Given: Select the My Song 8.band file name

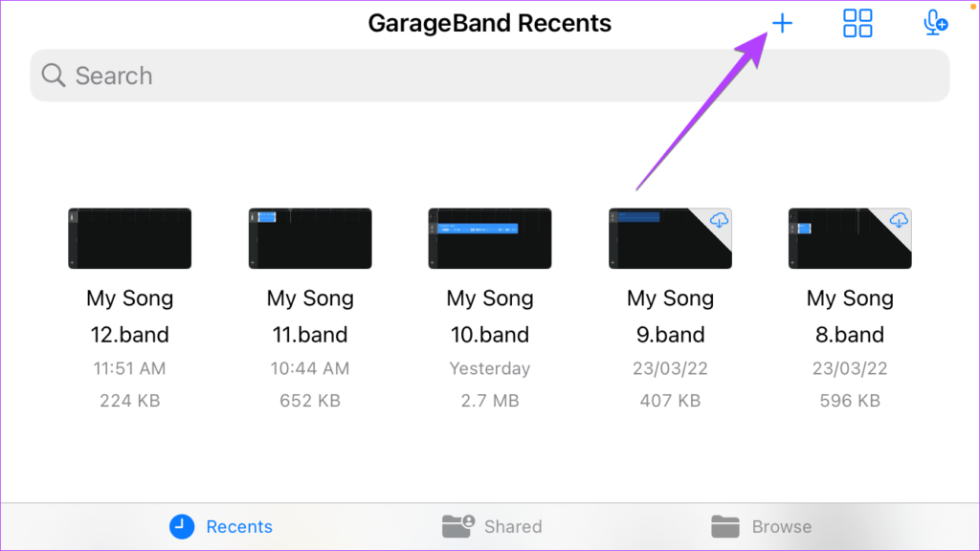Looking at the screenshot, I should 850,316.
